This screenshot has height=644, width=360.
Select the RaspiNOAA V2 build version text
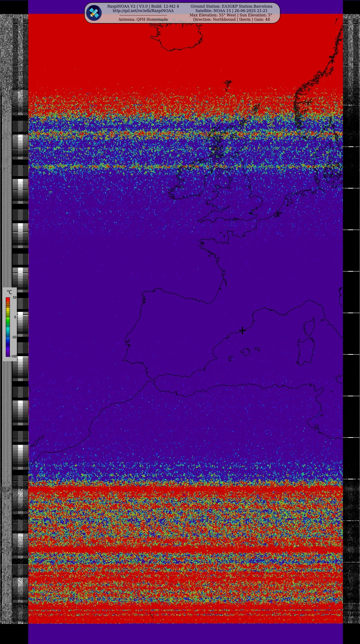143,6
